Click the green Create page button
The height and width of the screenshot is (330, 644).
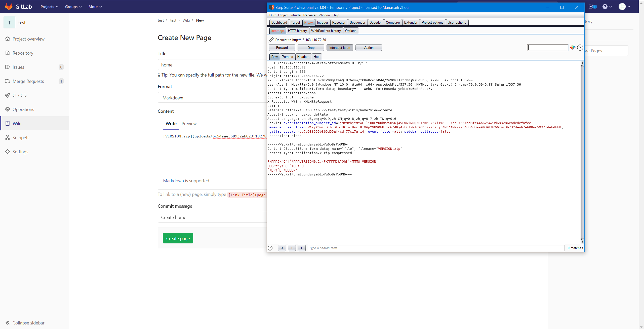178,238
